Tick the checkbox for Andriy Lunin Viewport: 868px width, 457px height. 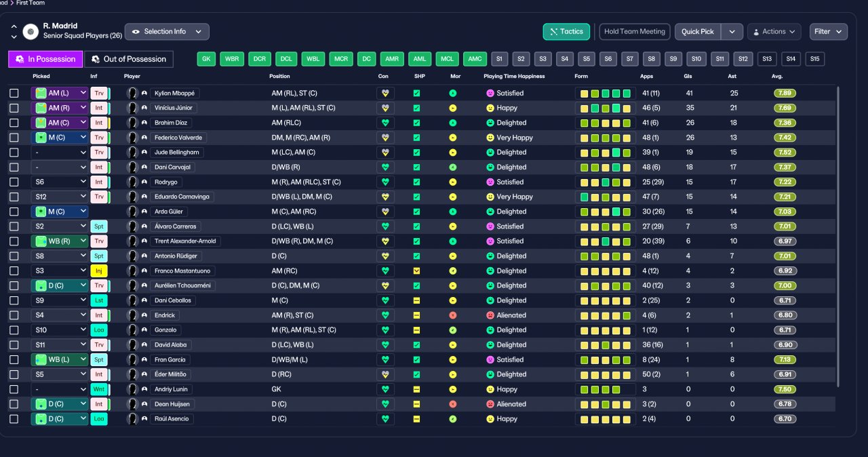click(14, 389)
